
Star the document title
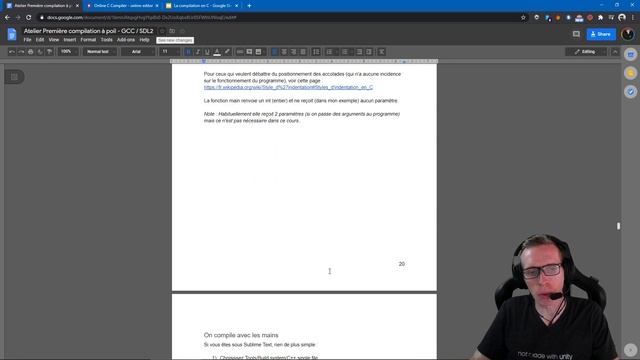tap(162, 31)
